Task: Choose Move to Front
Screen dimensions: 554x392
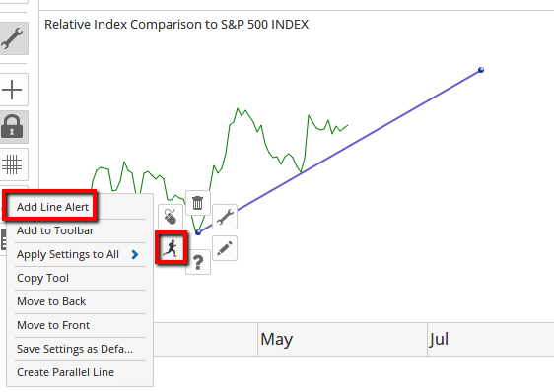Action: pyautogui.click(x=53, y=325)
